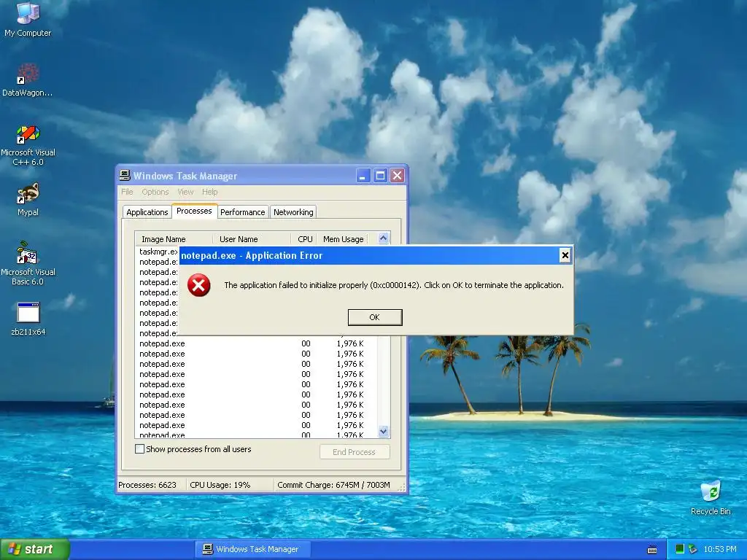Click the End Process button
Viewport: 747px width, 560px height.
coord(355,452)
